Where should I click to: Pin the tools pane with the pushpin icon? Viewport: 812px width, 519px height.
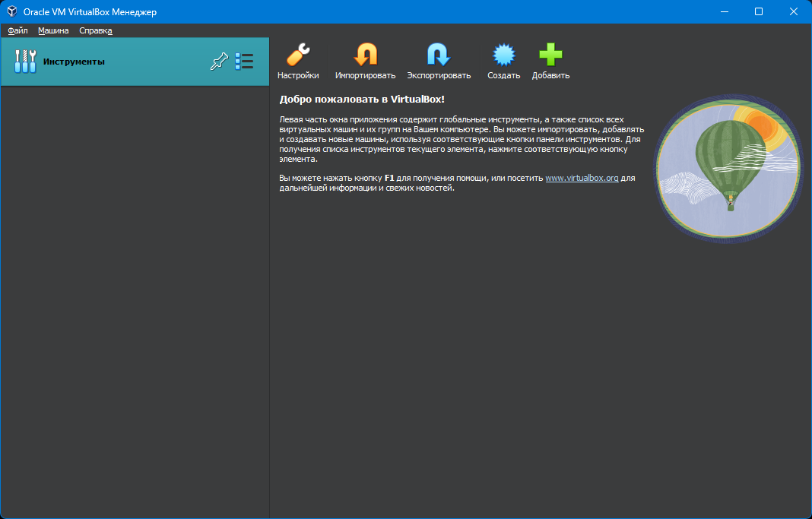click(219, 62)
